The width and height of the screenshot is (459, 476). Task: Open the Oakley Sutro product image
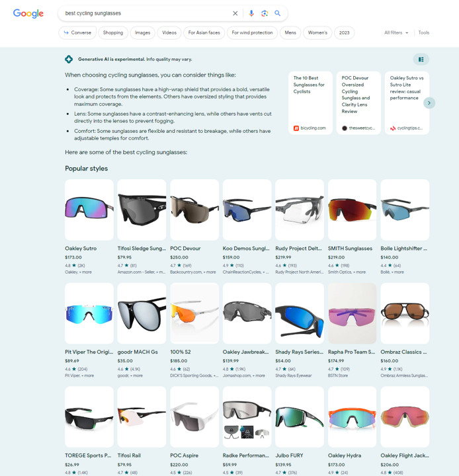pos(89,210)
